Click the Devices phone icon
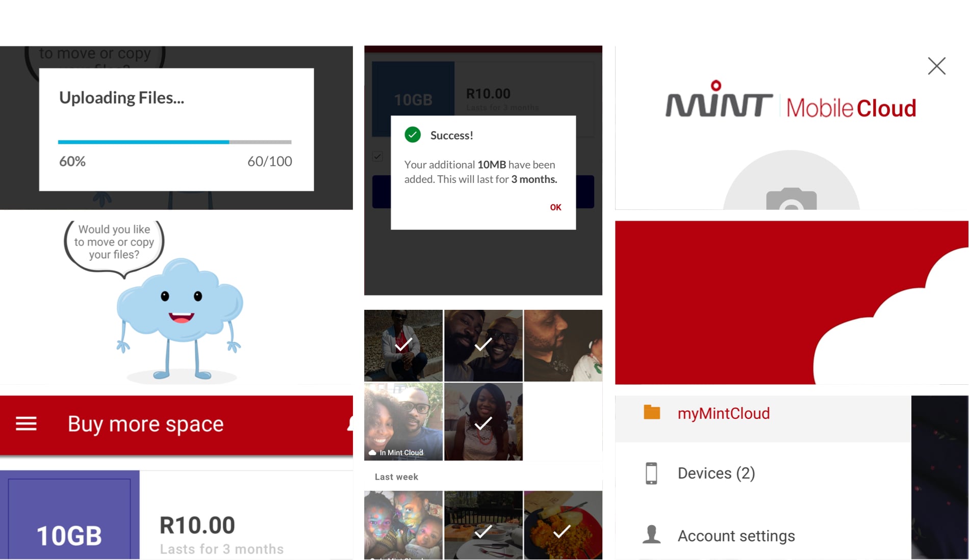This screenshot has width=969, height=560. 651,473
